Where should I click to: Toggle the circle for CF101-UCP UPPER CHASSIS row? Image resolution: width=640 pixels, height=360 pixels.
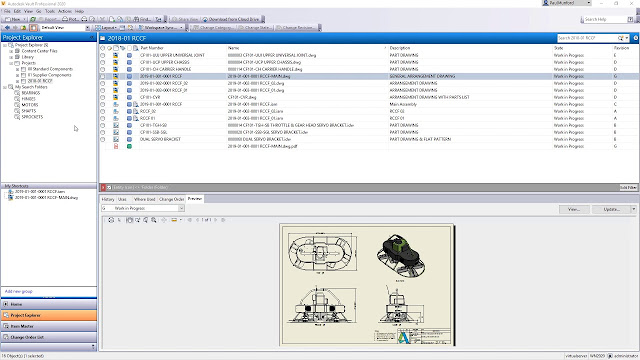click(102, 62)
